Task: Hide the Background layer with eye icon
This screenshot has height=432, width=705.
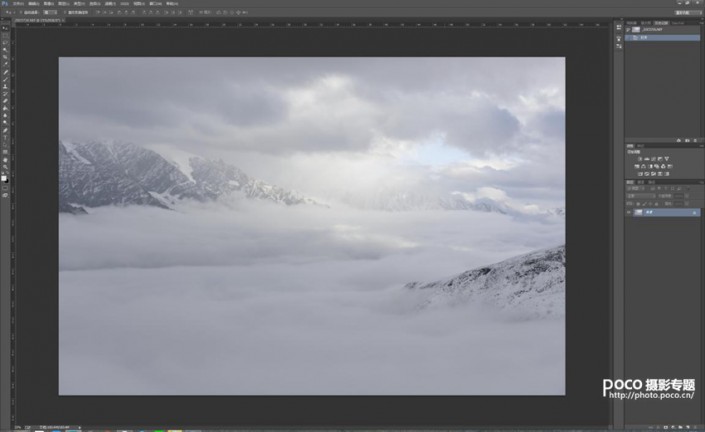Action: pyautogui.click(x=630, y=212)
